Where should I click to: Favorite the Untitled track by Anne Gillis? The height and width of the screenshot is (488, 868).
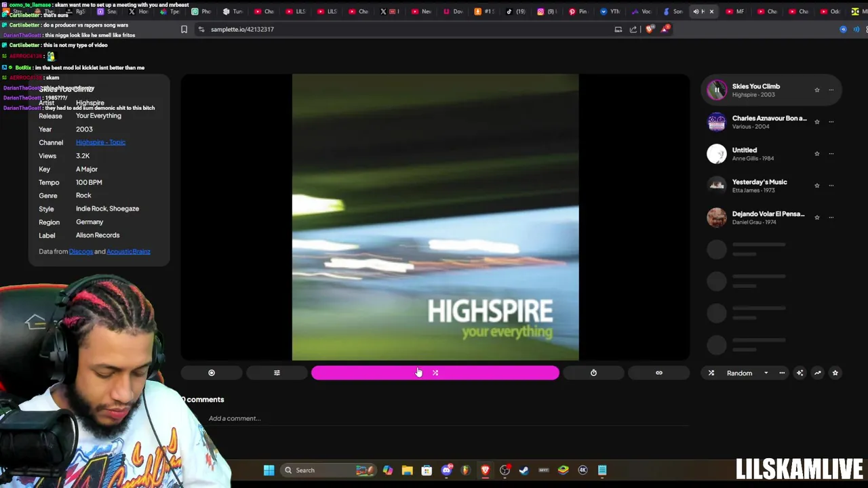pyautogui.click(x=817, y=154)
